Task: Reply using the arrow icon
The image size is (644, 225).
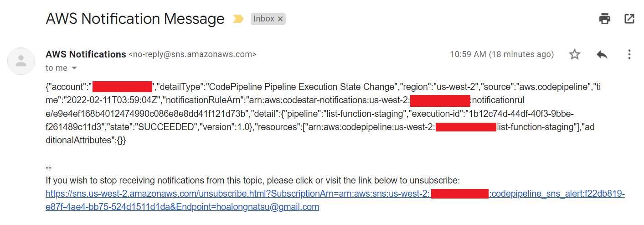Action: coord(602,55)
